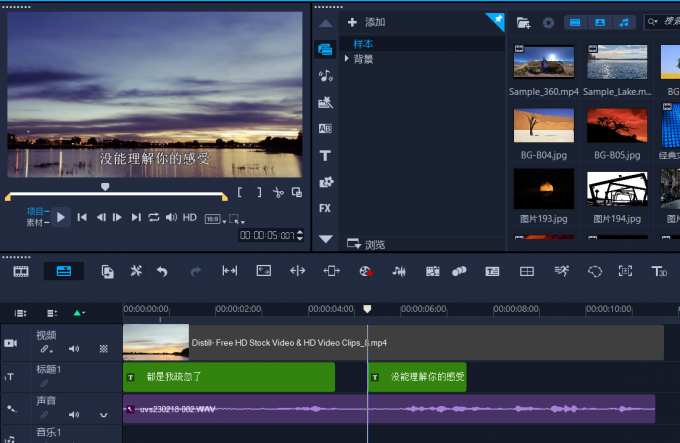Jump to start of project

(82, 217)
